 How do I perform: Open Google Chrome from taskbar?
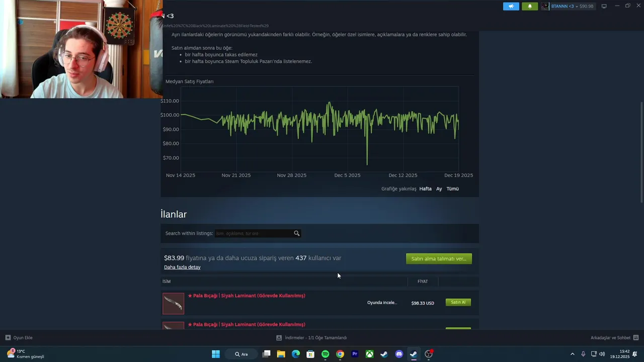[340, 354]
